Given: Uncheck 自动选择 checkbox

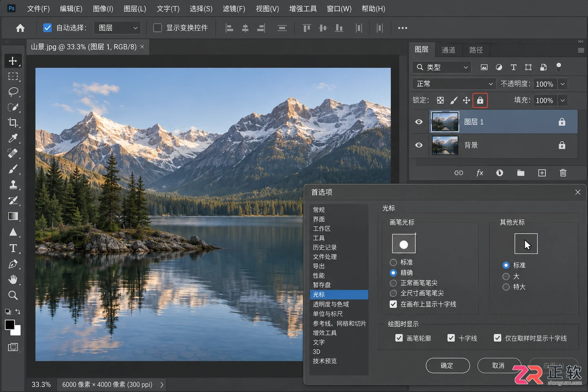Looking at the screenshot, I should 47,28.
